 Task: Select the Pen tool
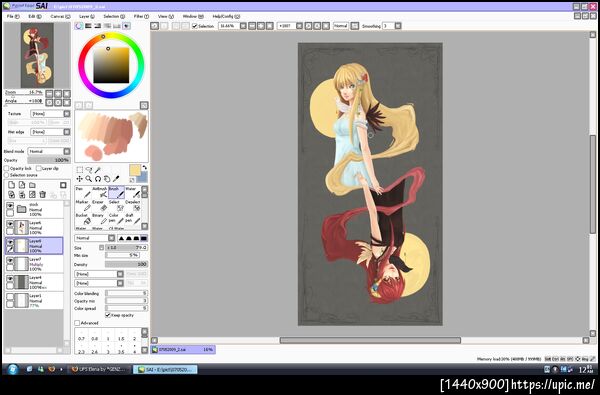[x=83, y=192]
